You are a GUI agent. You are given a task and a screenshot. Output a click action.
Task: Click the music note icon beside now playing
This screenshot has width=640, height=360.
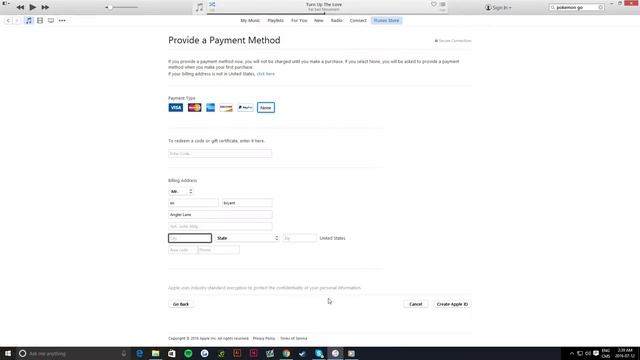point(199,7)
